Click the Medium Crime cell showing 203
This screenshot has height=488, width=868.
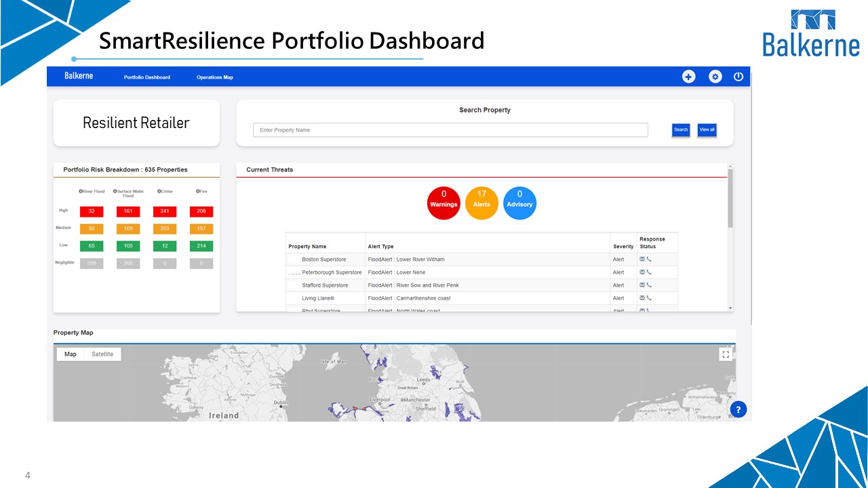(165, 229)
